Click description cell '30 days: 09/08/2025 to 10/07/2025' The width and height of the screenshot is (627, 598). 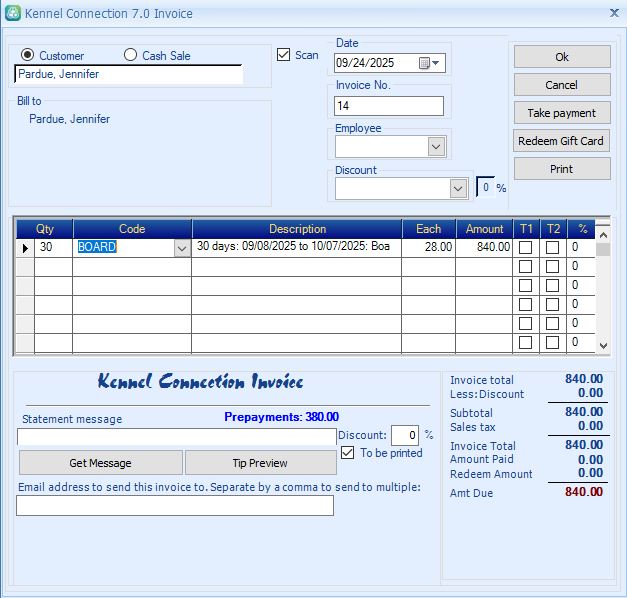pyautogui.click(x=296, y=248)
